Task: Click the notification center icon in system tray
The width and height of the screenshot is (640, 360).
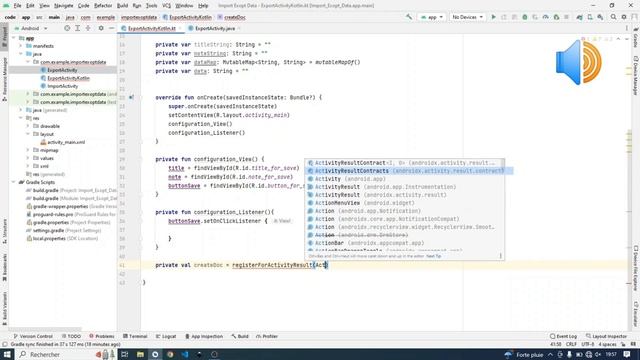Action: pyautogui.click(x=627, y=354)
